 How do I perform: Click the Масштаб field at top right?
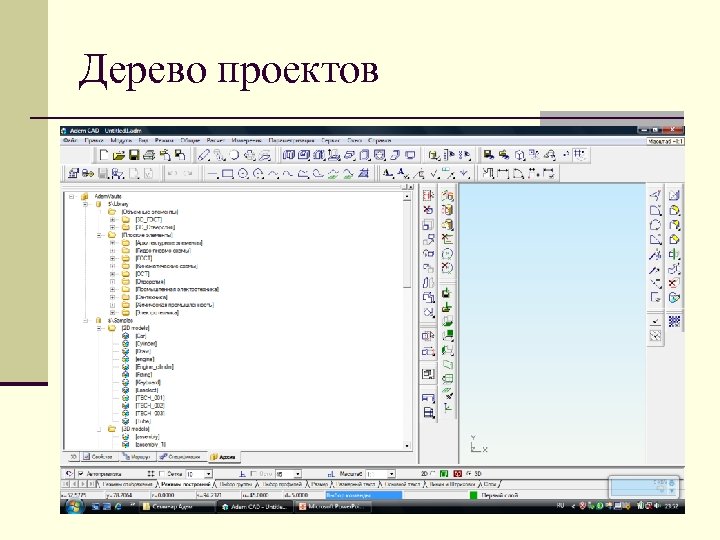(665, 141)
